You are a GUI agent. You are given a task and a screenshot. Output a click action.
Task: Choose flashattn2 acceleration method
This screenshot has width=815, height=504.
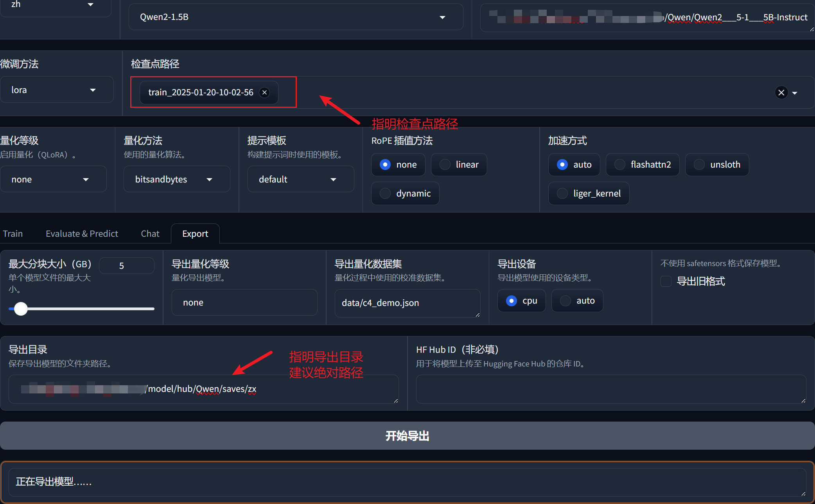[620, 165]
